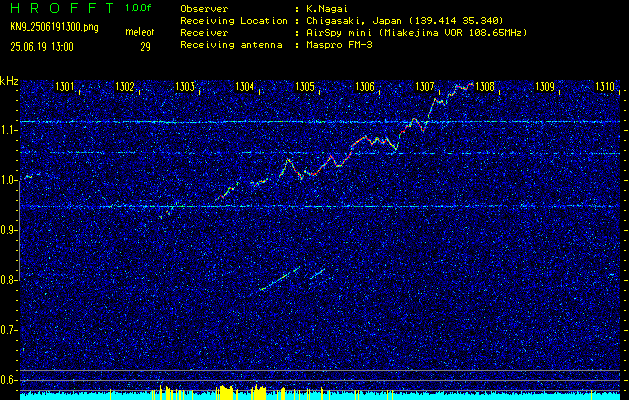The height and width of the screenshot is (400, 629).
Task: Click time marker 1303
Action: tap(185, 86)
